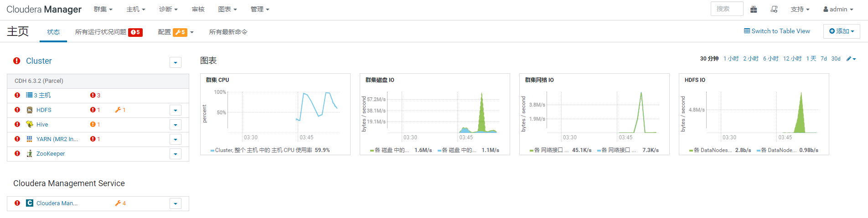
Task: Open the 所有最新命令 tab
Action: click(x=228, y=32)
